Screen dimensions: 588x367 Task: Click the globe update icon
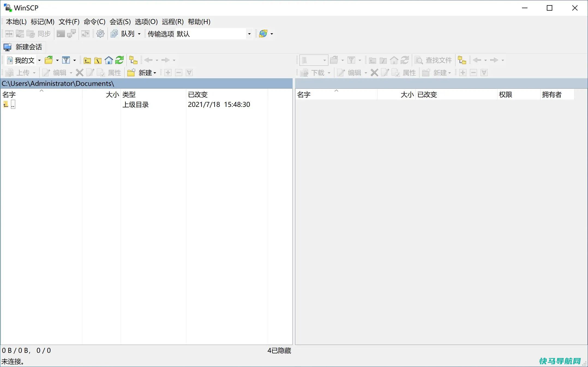263,34
